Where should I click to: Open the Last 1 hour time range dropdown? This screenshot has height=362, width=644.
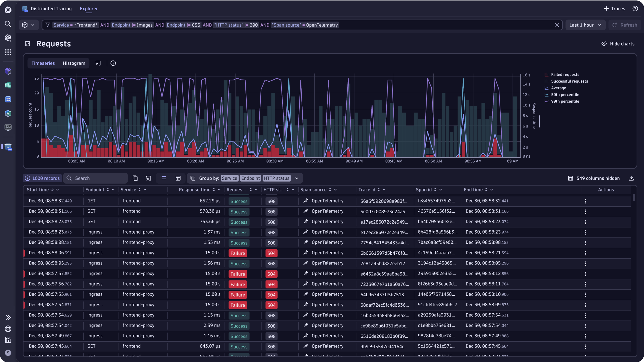(x=585, y=25)
